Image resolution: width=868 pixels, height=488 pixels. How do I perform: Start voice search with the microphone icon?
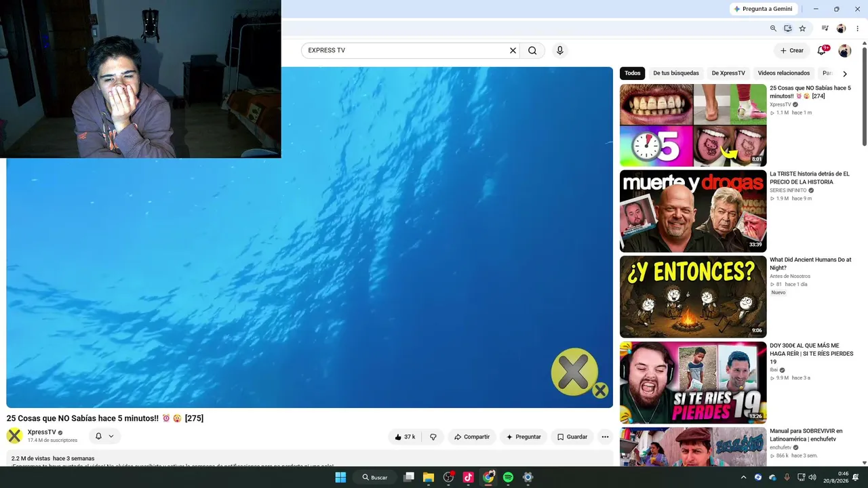559,50
